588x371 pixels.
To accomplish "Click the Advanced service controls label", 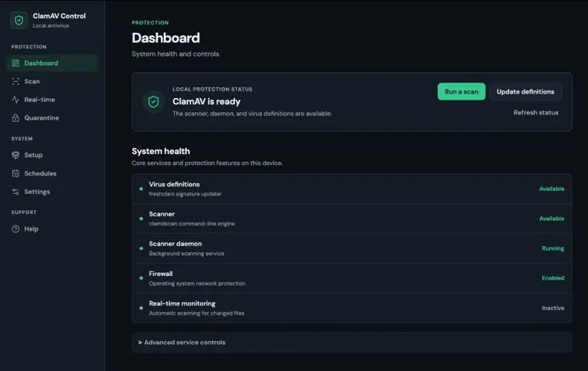I will point(185,343).
